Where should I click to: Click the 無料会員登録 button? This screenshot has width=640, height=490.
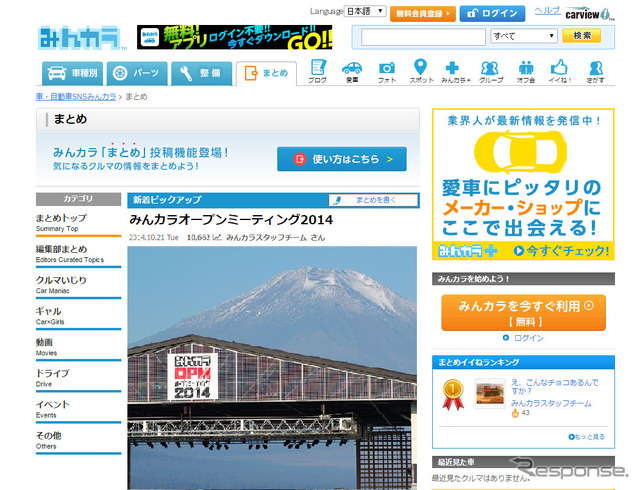(x=422, y=13)
